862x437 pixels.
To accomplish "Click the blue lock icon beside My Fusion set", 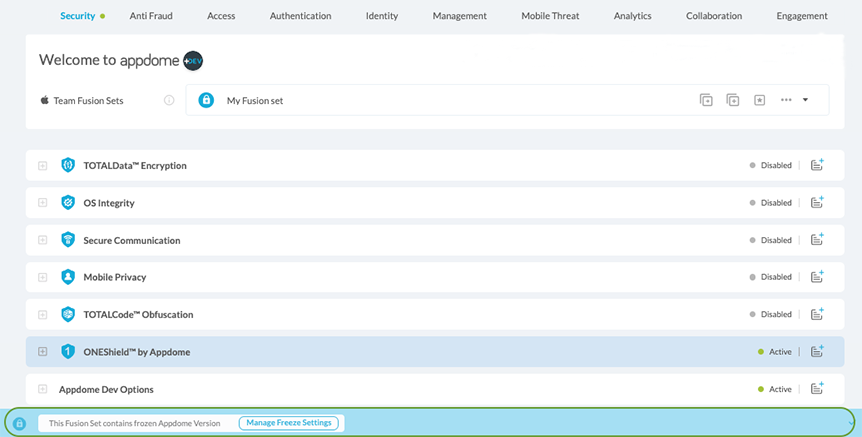I will pos(206,100).
